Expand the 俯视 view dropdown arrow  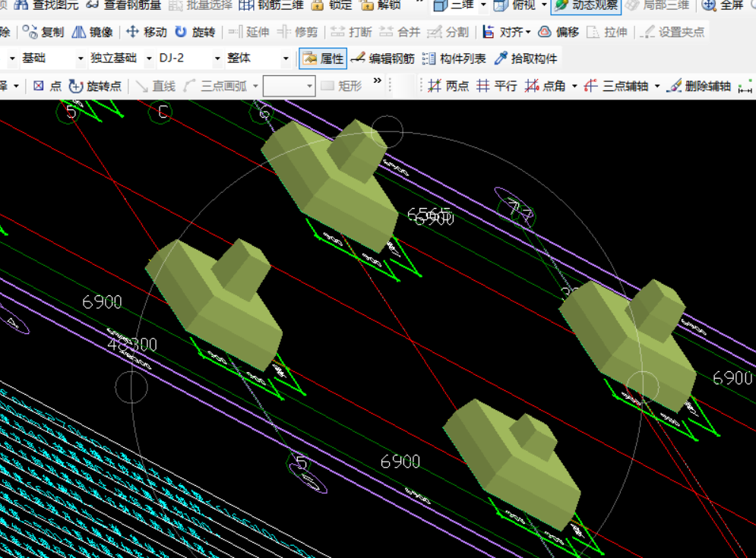click(544, 5)
